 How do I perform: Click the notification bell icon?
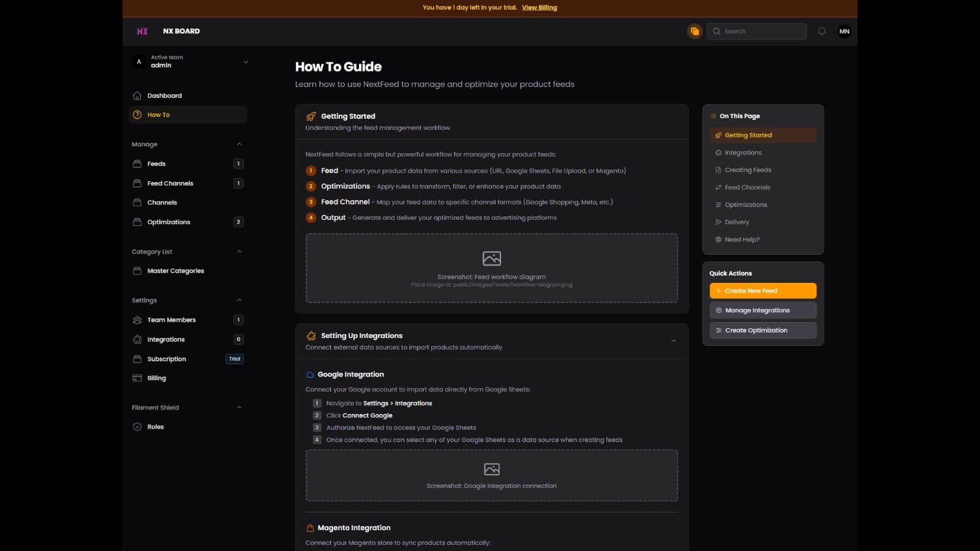(x=821, y=31)
